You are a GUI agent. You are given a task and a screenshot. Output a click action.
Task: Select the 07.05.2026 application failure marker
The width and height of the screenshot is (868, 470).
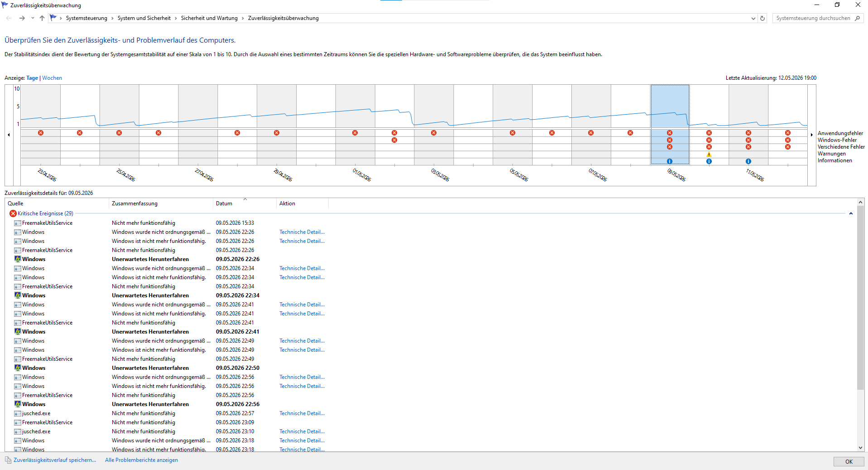coord(591,133)
